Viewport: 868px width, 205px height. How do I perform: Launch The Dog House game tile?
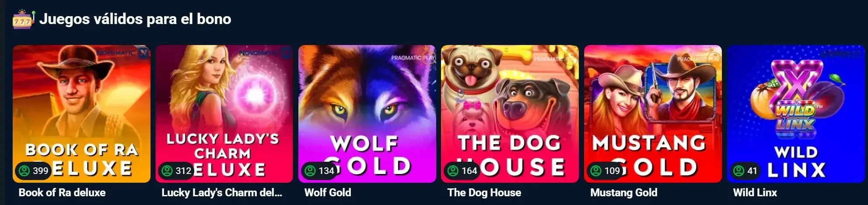[510, 114]
